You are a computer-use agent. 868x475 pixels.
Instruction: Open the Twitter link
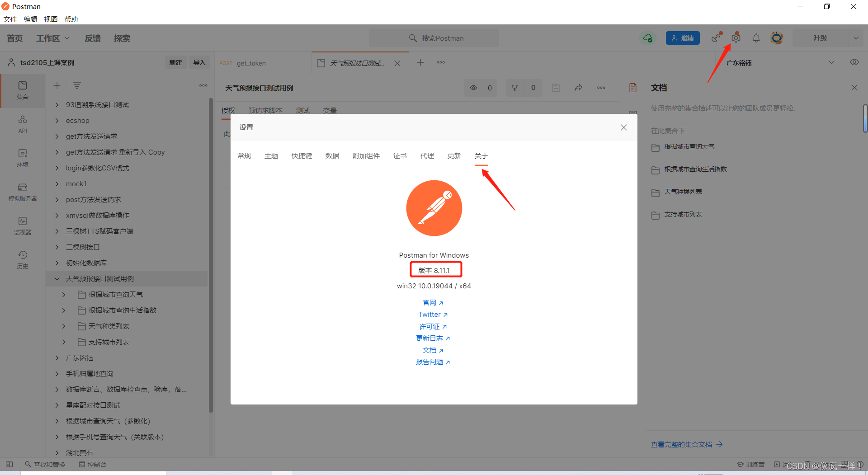click(433, 315)
